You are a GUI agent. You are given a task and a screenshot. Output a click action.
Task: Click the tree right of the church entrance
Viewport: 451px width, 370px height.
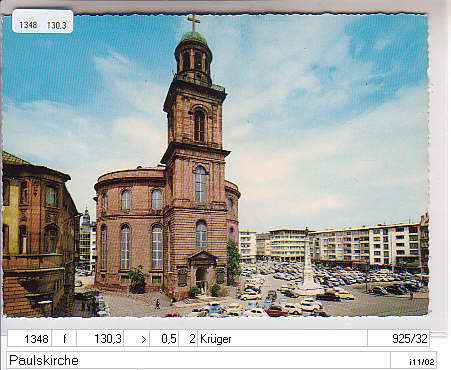pos(233,262)
